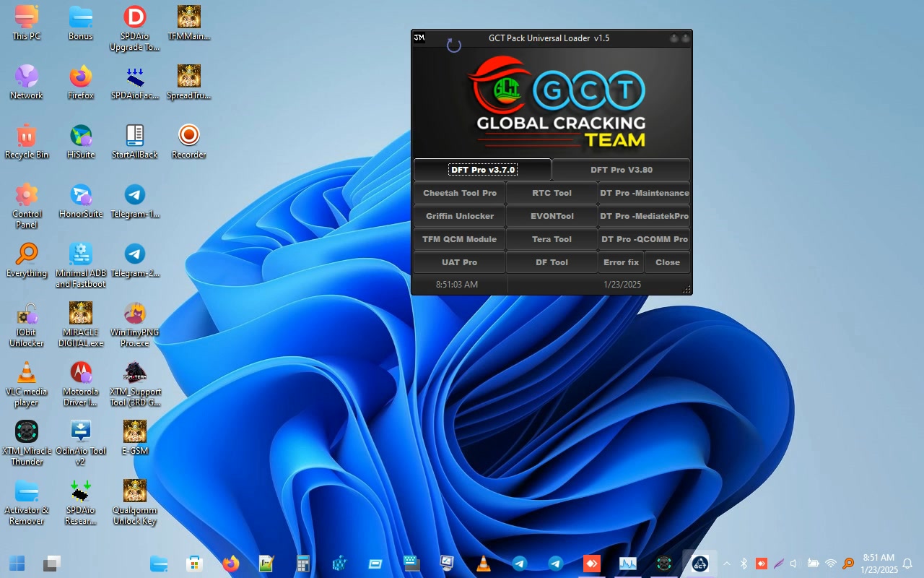Start DT Pro -MediatekPro

(644, 216)
